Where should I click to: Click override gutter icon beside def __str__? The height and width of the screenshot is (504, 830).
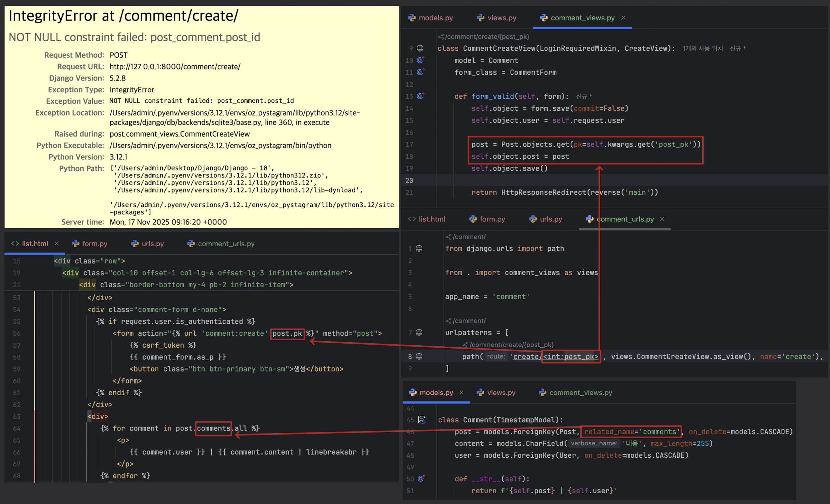click(x=421, y=478)
